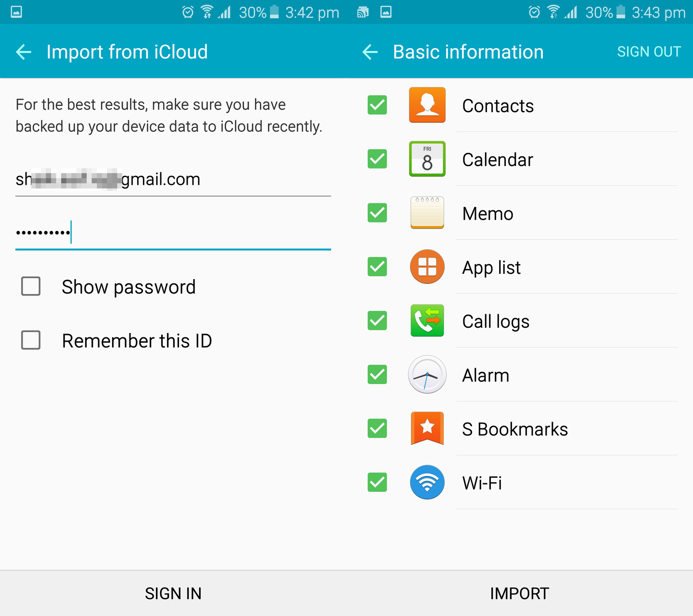The width and height of the screenshot is (693, 616).
Task: Tap the green Call logs icon
Action: pyautogui.click(x=427, y=321)
